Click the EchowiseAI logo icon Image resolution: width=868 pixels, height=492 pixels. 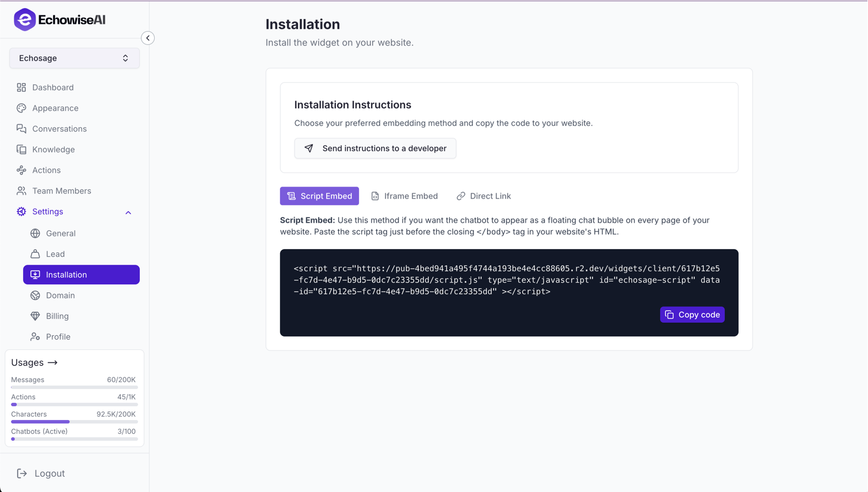[25, 20]
